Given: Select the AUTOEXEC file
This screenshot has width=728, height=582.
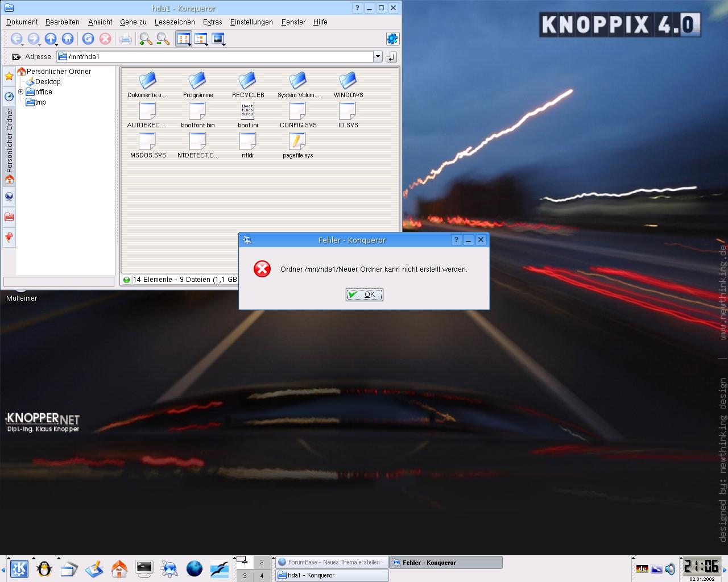Looking at the screenshot, I should [147, 115].
